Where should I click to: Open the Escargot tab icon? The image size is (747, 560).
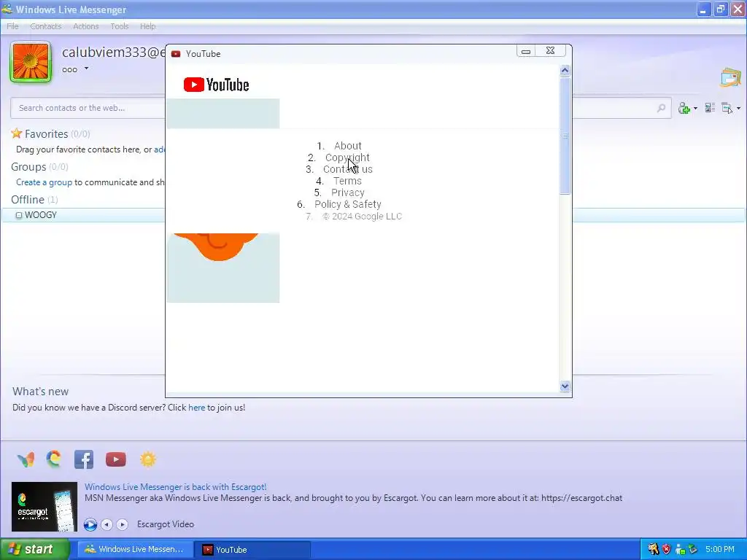pos(54,459)
